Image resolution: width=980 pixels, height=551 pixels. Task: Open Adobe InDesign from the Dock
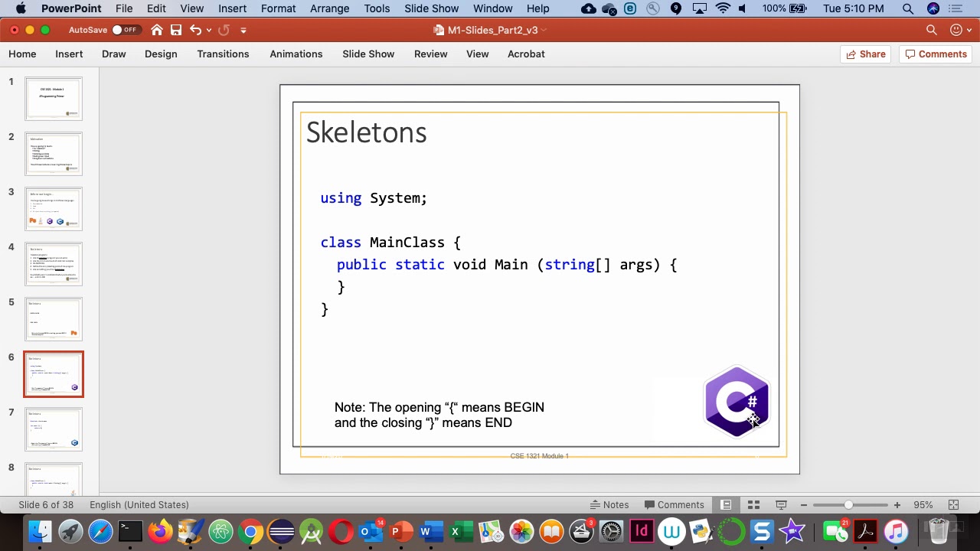point(642,531)
